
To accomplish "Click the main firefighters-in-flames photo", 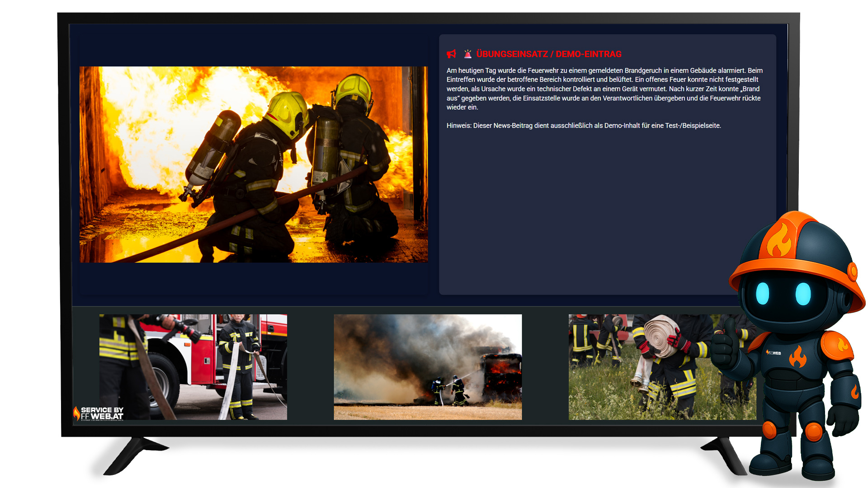I will click(x=253, y=164).
